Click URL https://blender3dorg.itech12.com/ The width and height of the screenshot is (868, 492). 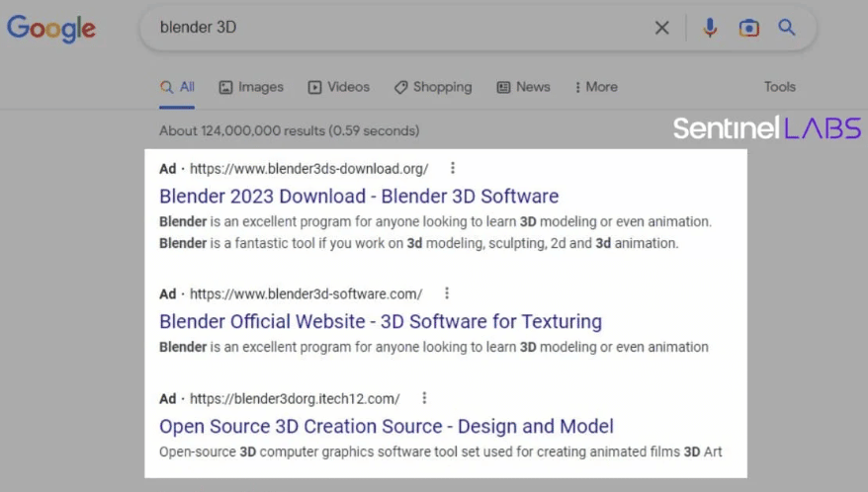tap(295, 398)
